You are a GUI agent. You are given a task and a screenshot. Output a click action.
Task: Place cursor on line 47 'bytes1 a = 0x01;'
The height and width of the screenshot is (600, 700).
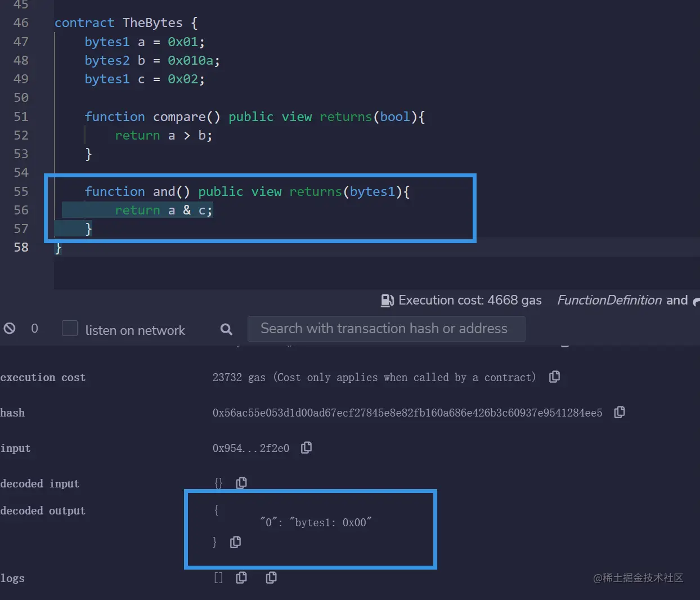tap(145, 42)
